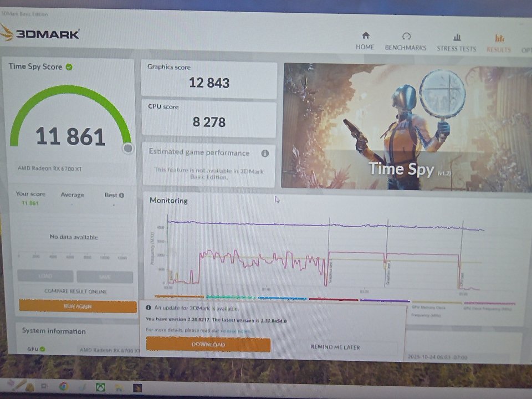The image size is (532, 399).
Task: Click the Stress Tests bar chart icon
Action: point(457,37)
